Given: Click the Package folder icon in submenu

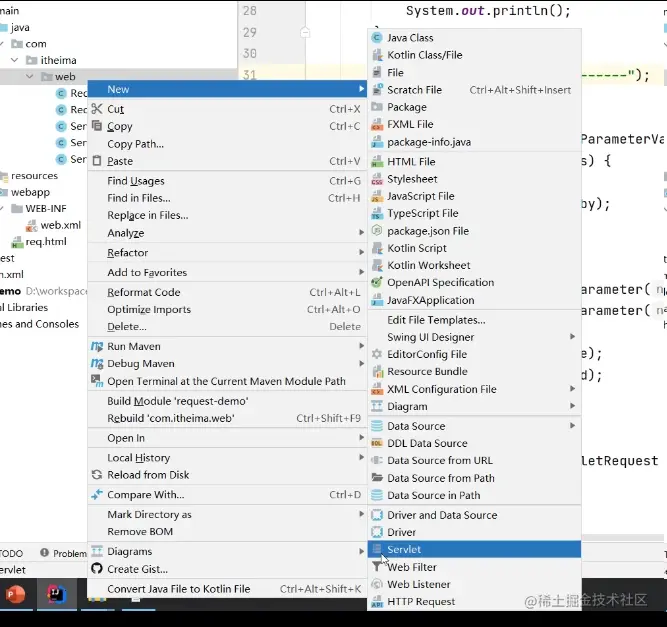Looking at the screenshot, I should coord(377,107).
